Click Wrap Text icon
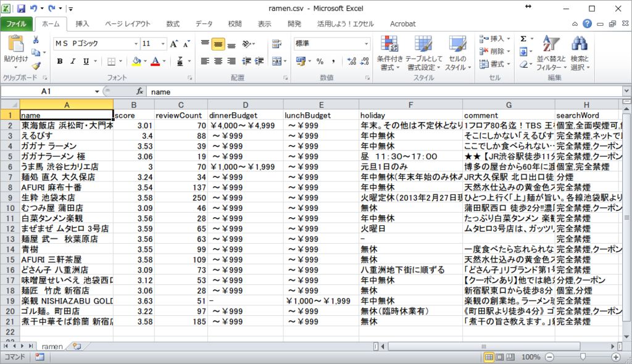632x364 pixels. pos(276,44)
